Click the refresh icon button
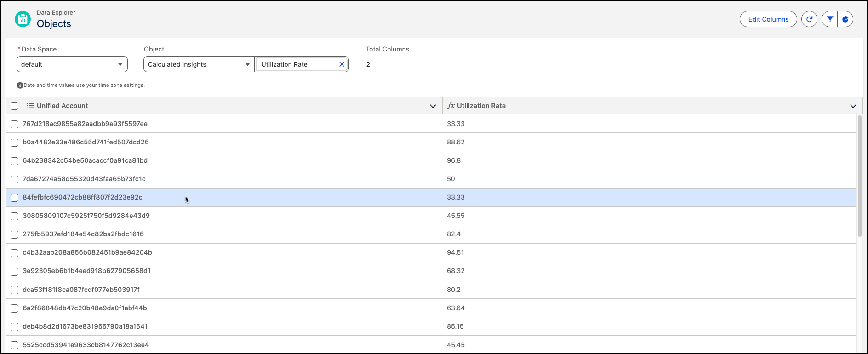The image size is (868, 354). point(809,19)
